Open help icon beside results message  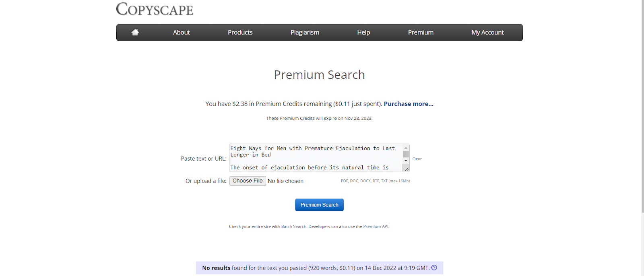(x=434, y=268)
